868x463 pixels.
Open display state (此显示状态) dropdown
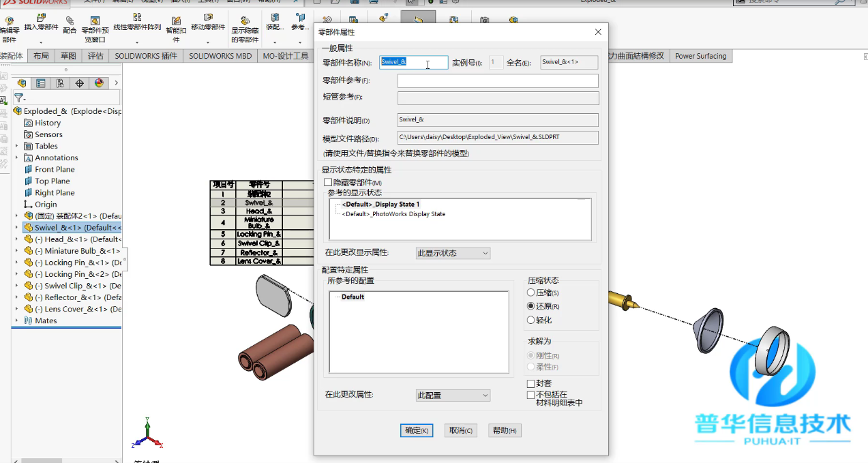(453, 253)
